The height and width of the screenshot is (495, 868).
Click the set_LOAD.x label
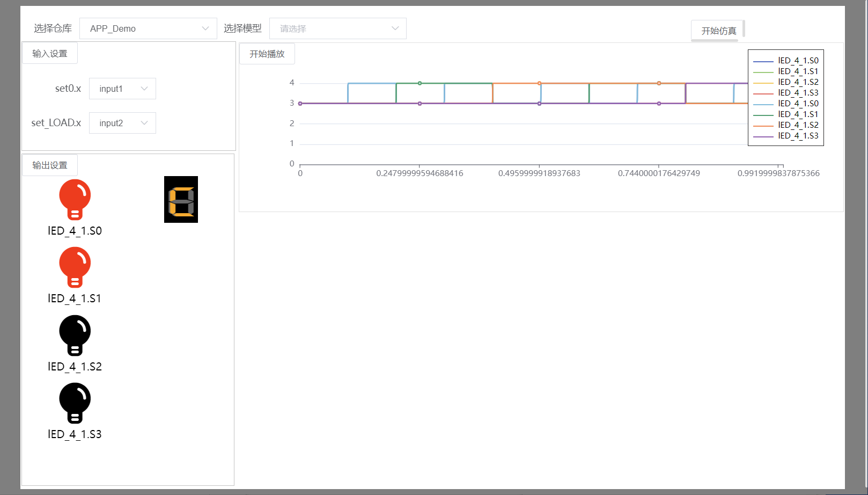pos(56,123)
